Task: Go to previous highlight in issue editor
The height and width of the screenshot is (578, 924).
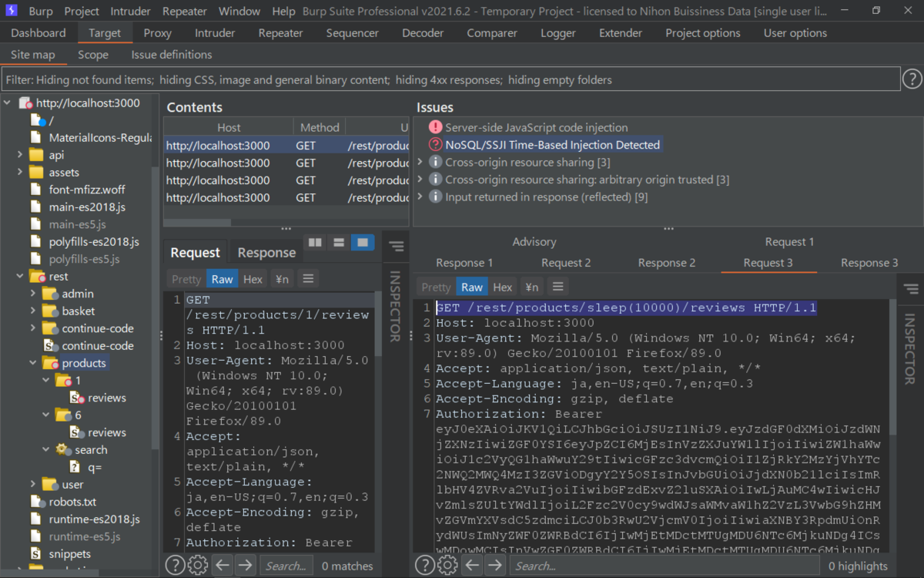Action: point(471,566)
